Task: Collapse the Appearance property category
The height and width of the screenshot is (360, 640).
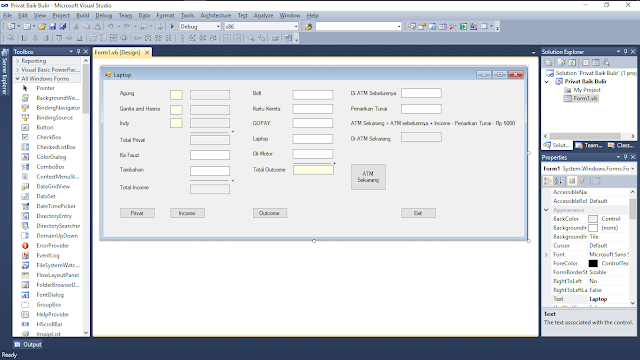Action: pos(546,210)
